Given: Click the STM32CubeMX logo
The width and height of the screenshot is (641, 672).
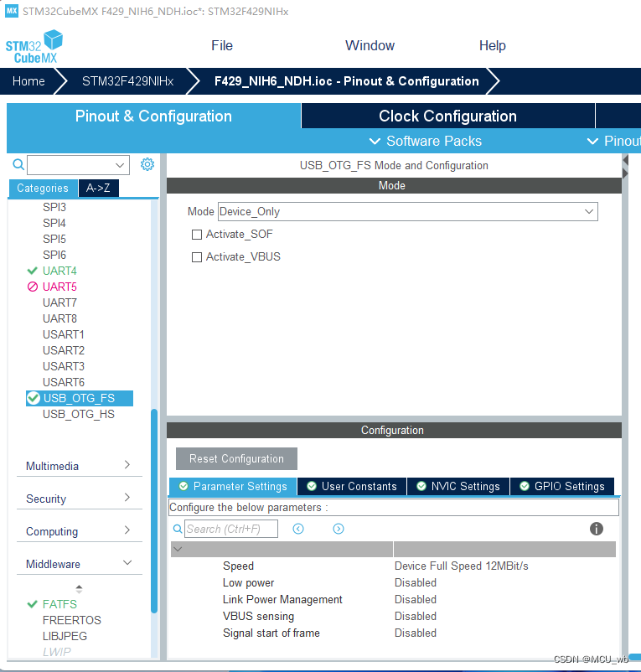Looking at the screenshot, I should tap(34, 47).
